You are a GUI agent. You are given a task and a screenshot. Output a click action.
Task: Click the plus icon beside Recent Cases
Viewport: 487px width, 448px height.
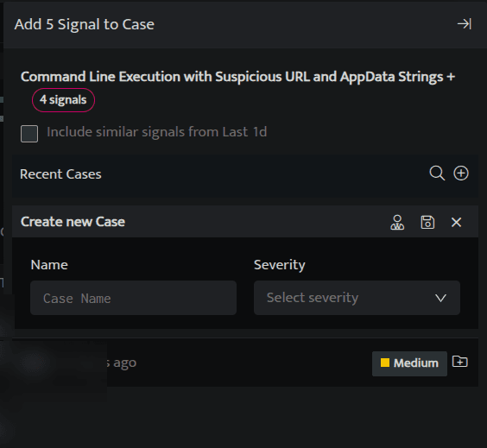[461, 173]
